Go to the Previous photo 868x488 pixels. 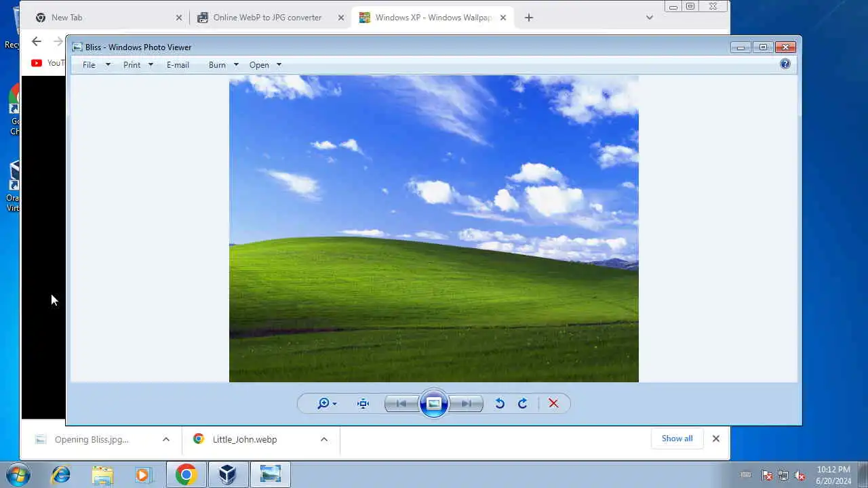(401, 404)
